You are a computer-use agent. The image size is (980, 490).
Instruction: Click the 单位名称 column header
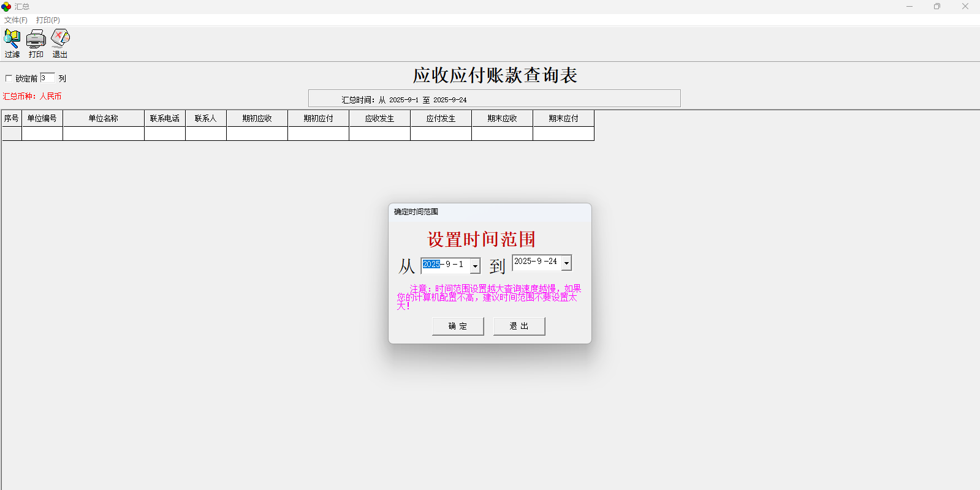pos(103,118)
